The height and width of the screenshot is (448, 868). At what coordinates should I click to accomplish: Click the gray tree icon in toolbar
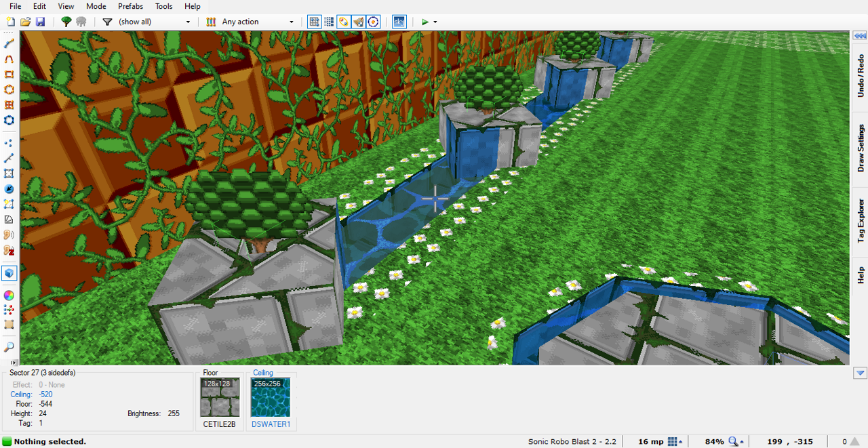click(81, 22)
